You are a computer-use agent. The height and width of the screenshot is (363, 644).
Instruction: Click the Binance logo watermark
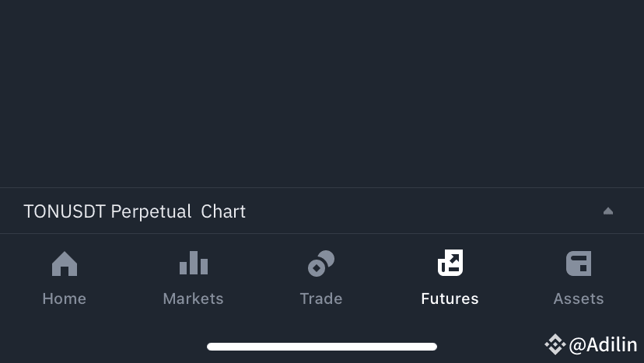[555, 344]
